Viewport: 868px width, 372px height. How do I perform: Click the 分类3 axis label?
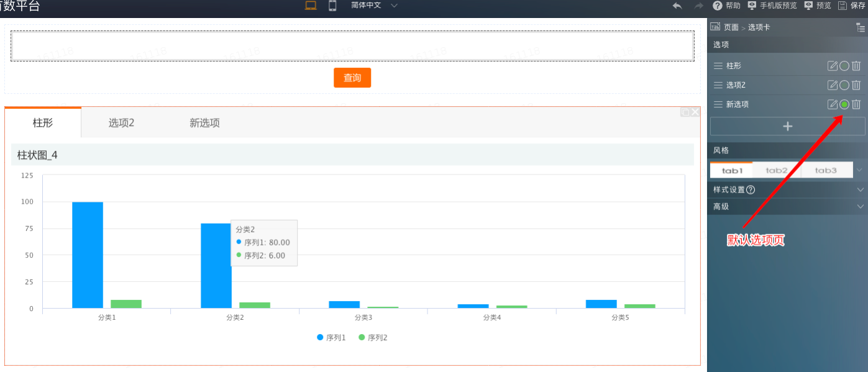(x=363, y=317)
